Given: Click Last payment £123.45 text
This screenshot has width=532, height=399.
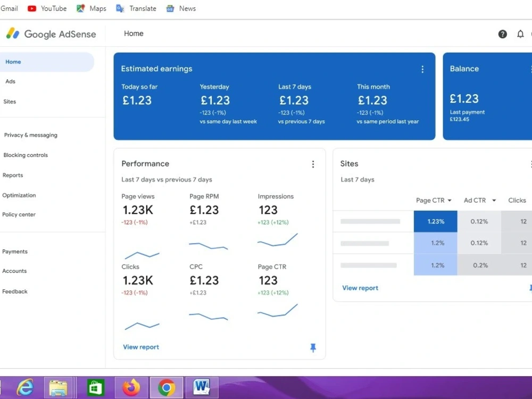Looking at the screenshot, I should point(467,115).
